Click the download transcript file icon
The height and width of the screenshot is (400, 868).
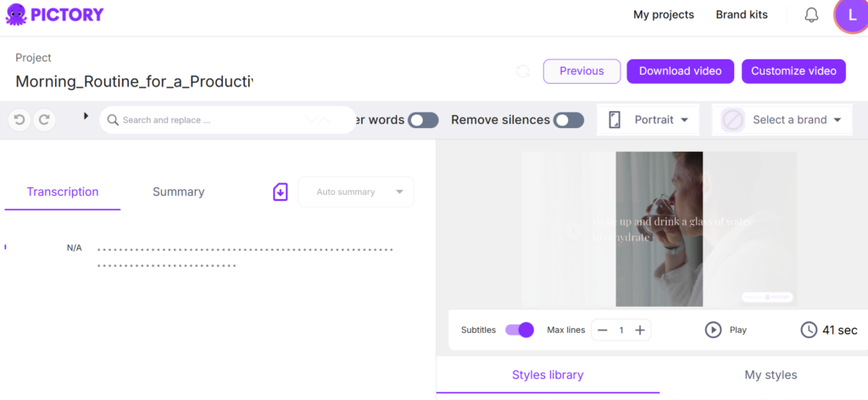click(281, 192)
